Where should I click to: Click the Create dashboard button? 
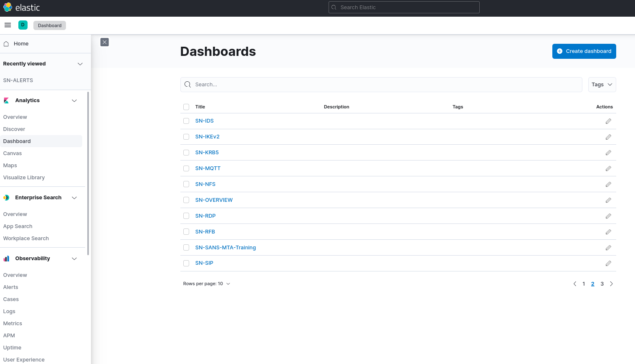584,51
